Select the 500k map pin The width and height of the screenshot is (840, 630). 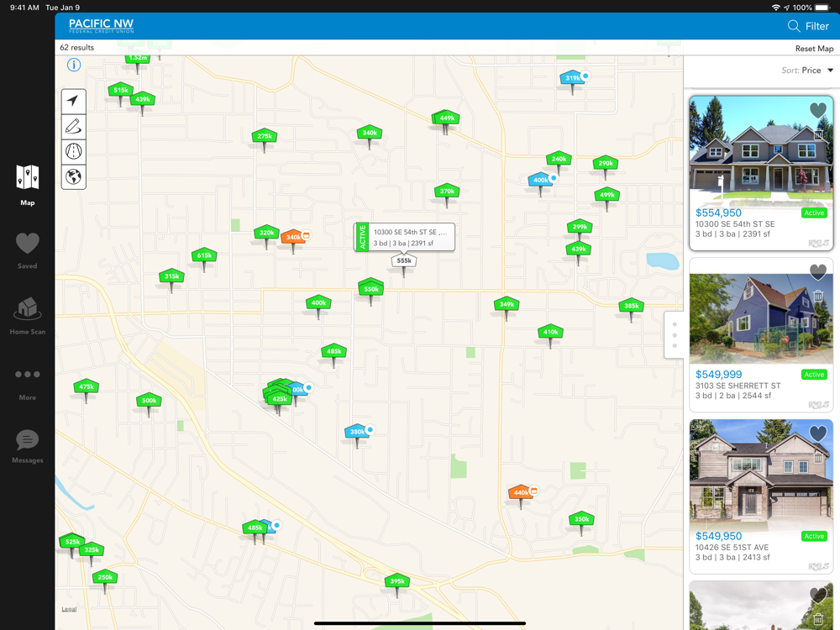(149, 400)
